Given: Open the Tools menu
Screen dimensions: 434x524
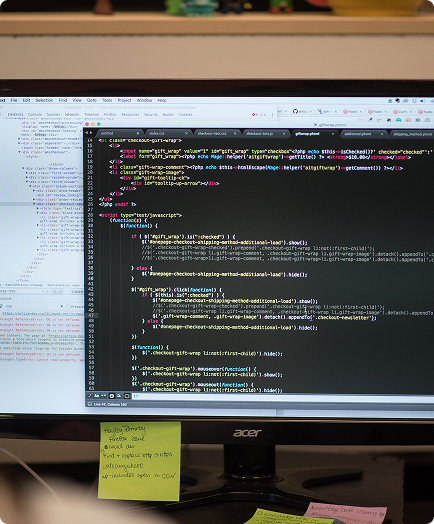Looking at the screenshot, I should pyautogui.click(x=107, y=100).
